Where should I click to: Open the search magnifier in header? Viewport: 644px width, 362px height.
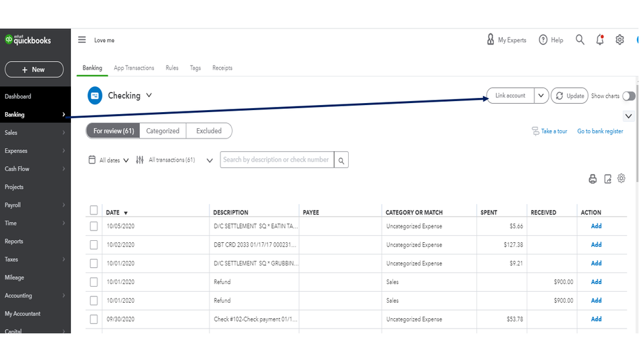pos(580,40)
